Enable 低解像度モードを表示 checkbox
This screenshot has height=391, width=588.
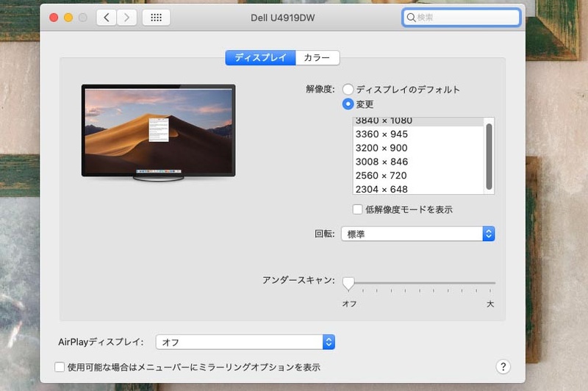click(357, 209)
